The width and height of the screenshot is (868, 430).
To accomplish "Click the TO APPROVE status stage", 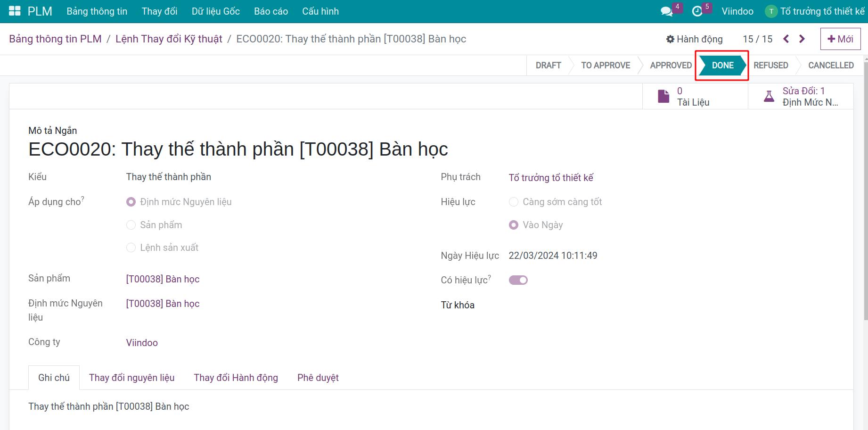I will [x=606, y=66].
